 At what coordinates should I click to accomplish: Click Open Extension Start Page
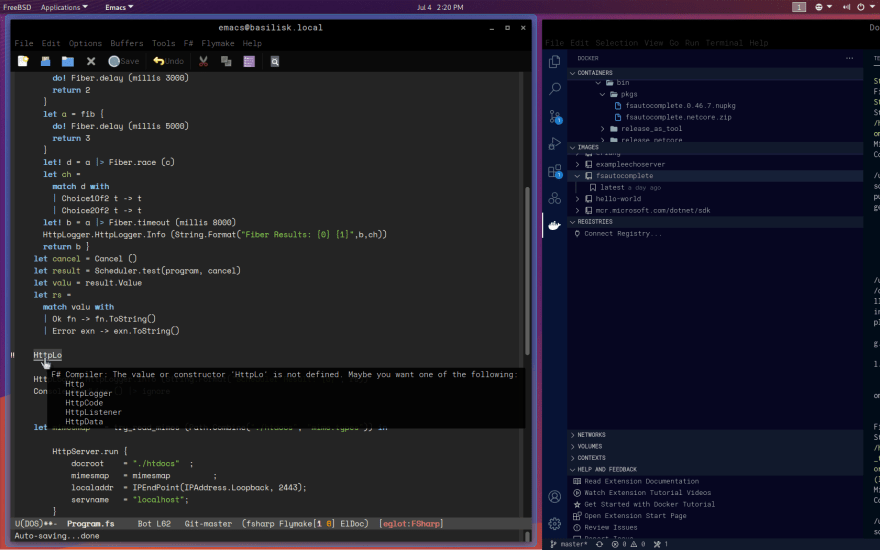635,516
